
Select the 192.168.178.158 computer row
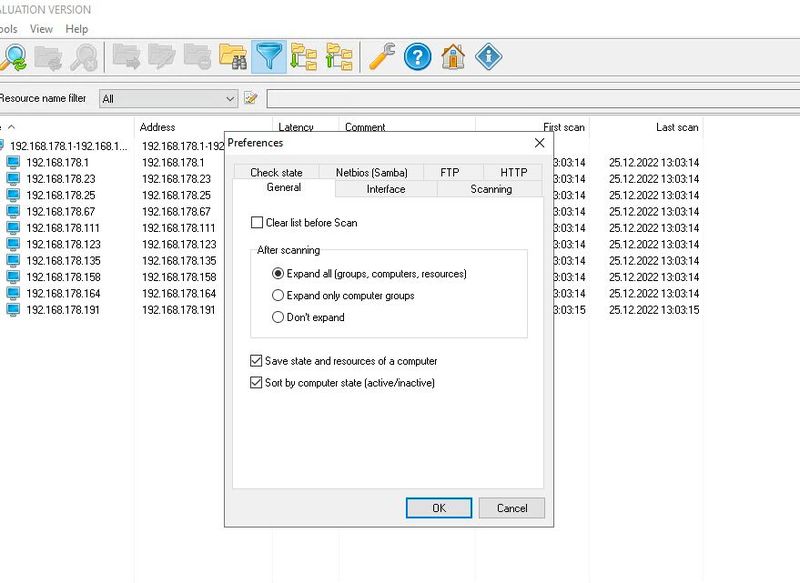[60, 276]
